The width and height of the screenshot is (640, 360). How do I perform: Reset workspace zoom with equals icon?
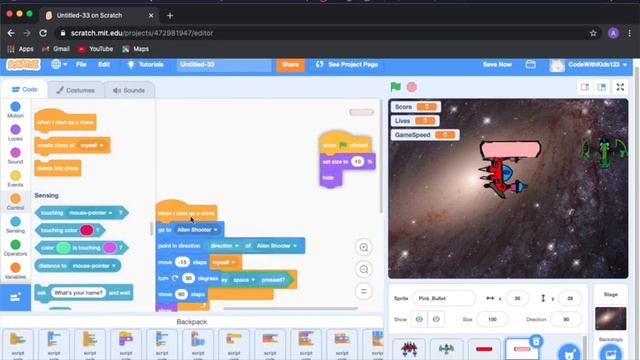click(364, 291)
